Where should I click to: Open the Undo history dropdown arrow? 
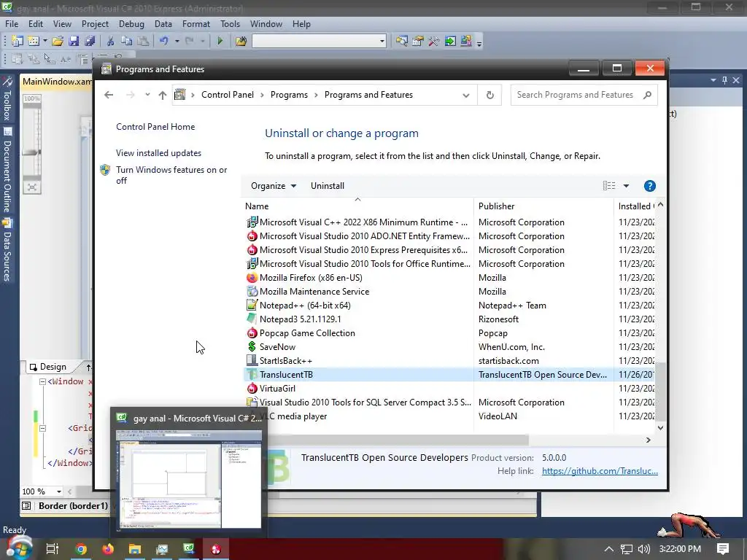coord(177,42)
